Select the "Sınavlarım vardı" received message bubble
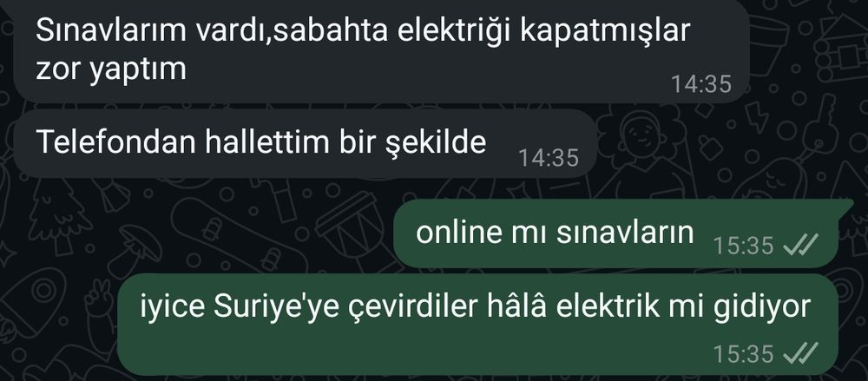Screen dimensions: 868x381 pyautogui.click(x=381, y=51)
